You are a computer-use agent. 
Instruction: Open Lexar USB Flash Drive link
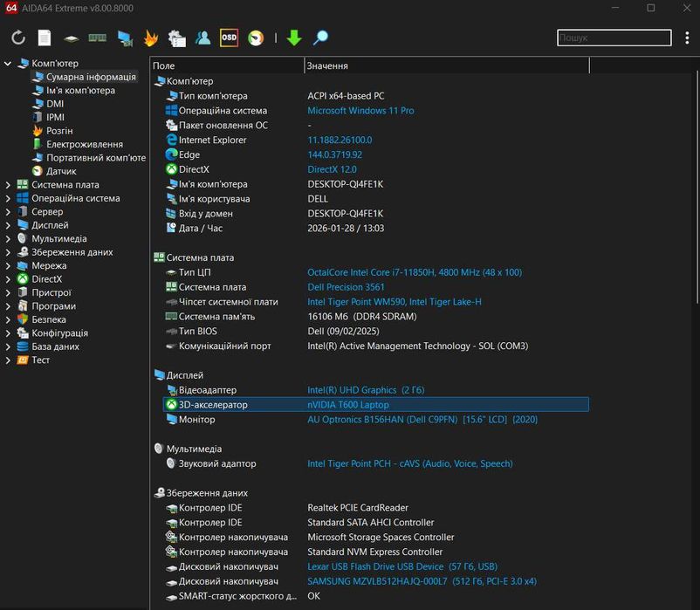[x=402, y=566]
